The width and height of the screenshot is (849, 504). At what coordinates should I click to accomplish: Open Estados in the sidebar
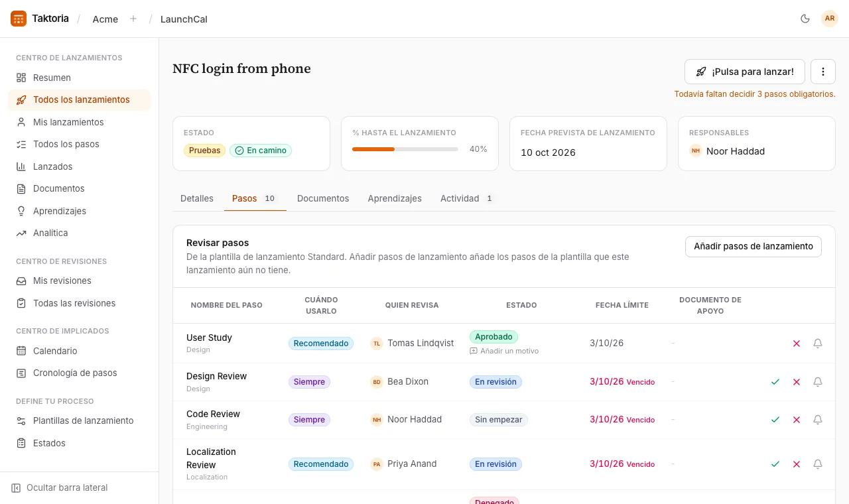point(80,443)
